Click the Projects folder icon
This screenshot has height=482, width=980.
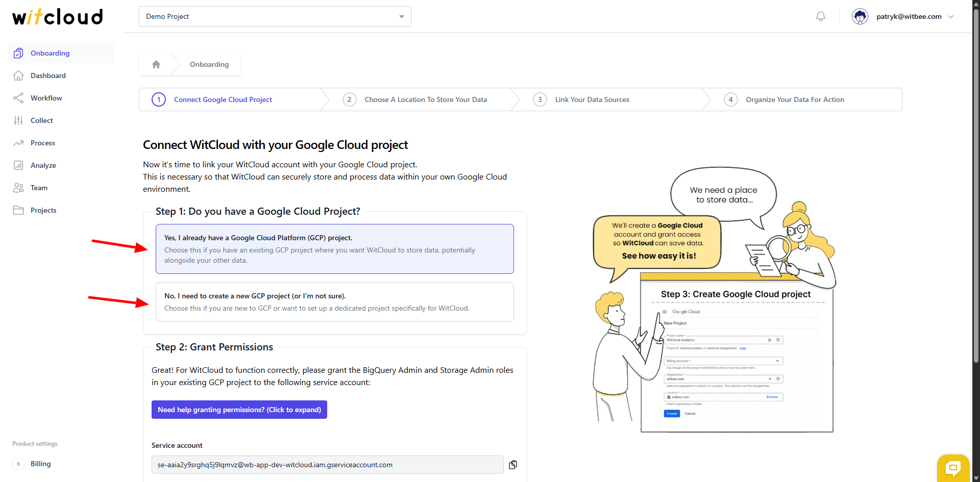pyautogui.click(x=18, y=210)
